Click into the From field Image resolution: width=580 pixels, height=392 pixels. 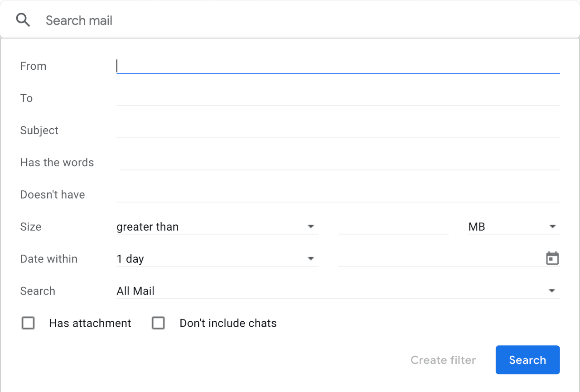click(x=338, y=66)
